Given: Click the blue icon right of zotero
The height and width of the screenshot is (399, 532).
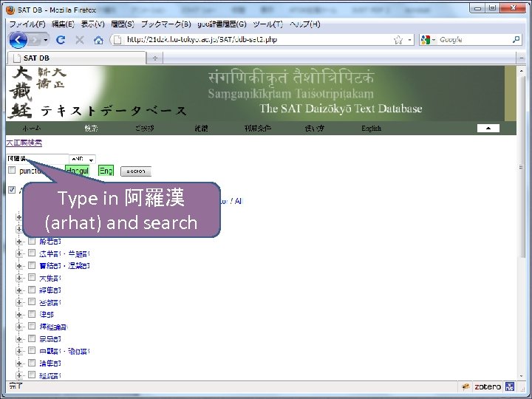Looking at the screenshot, I should click(510, 386).
